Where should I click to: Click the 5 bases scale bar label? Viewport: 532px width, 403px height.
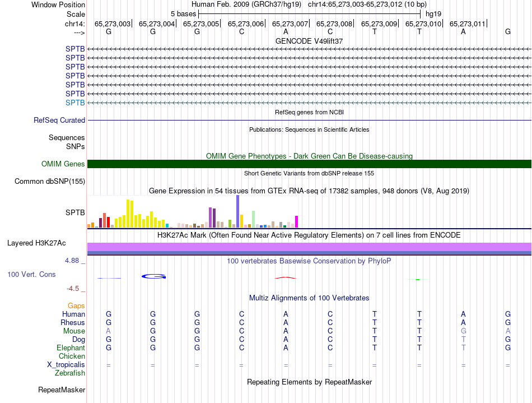tap(183, 14)
